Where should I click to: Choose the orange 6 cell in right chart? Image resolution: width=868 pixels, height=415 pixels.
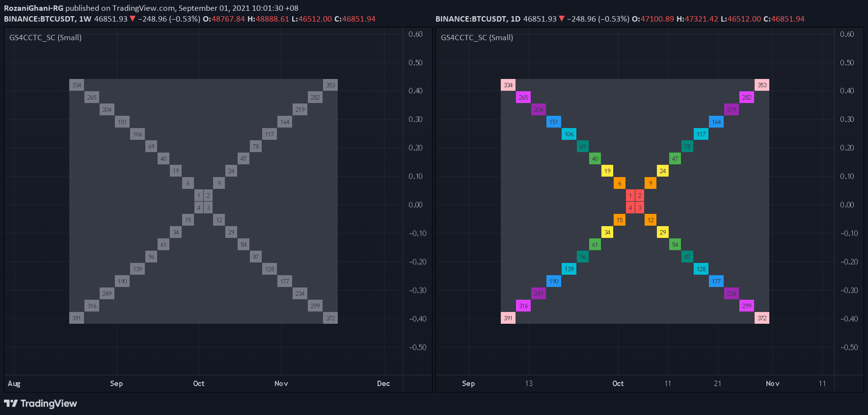pos(620,183)
